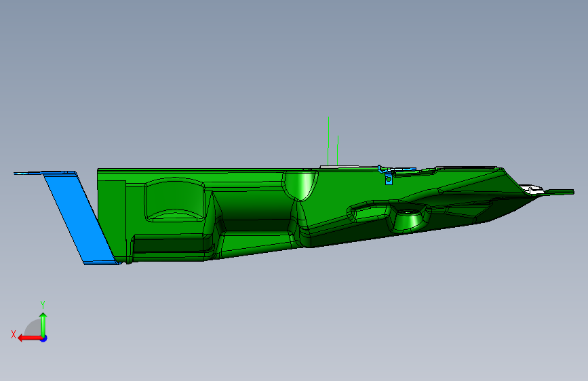Click the red X axis arrow of triad
Viewport: 588px width, 381px height.
(30, 338)
